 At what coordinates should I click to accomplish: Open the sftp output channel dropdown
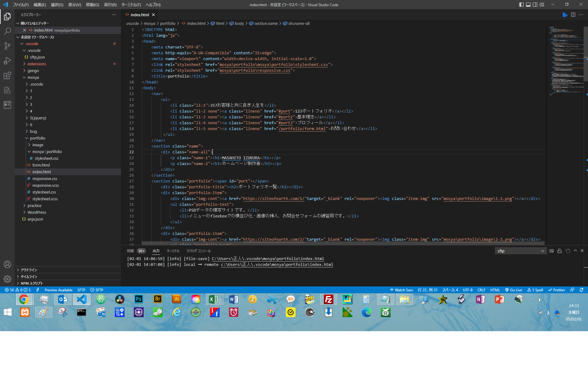tap(520, 251)
